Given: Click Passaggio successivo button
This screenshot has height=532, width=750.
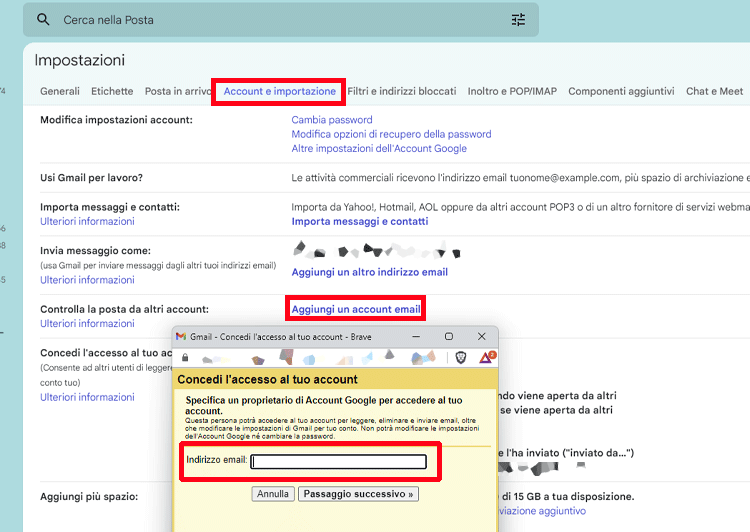Looking at the screenshot, I should 358,494.
